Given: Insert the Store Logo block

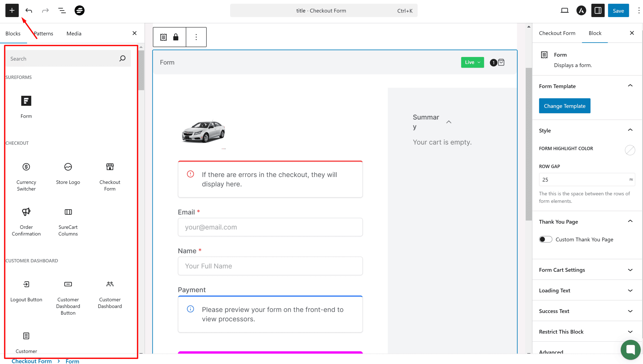Looking at the screenshot, I should (x=68, y=173).
